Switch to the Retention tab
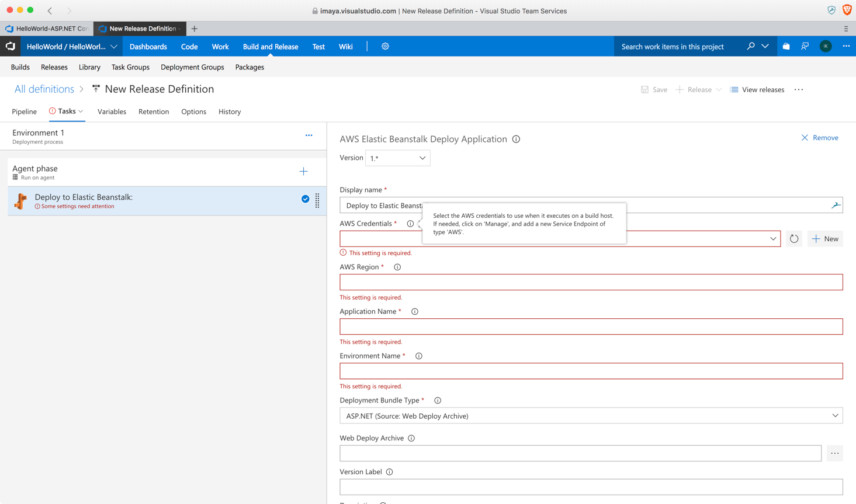 click(154, 112)
